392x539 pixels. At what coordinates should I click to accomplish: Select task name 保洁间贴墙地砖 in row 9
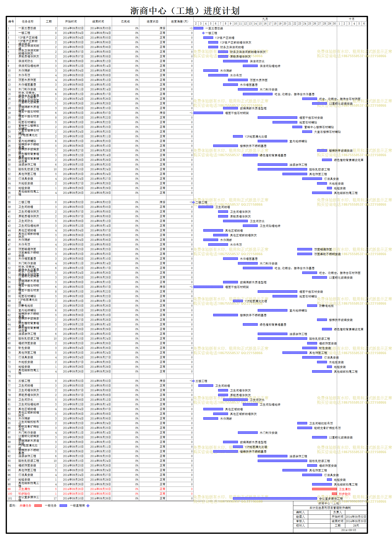[x=29, y=66]
